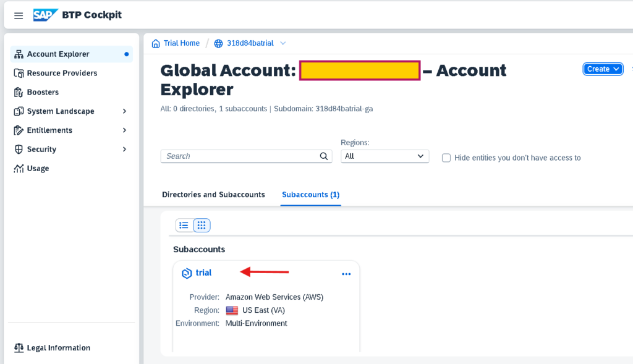Check Hide entities you don't have access to
The width and height of the screenshot is (633, 364).
pos(446,158)
